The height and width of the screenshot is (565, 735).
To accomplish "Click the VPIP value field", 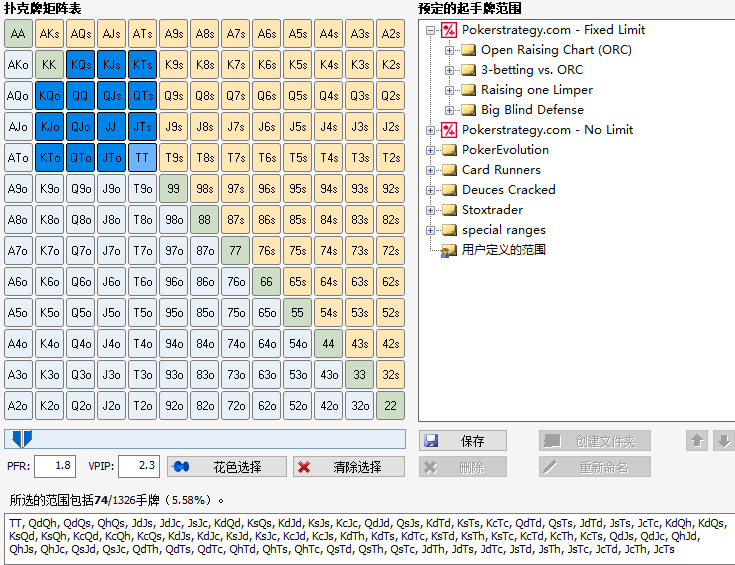I will (x=139, y=466).
